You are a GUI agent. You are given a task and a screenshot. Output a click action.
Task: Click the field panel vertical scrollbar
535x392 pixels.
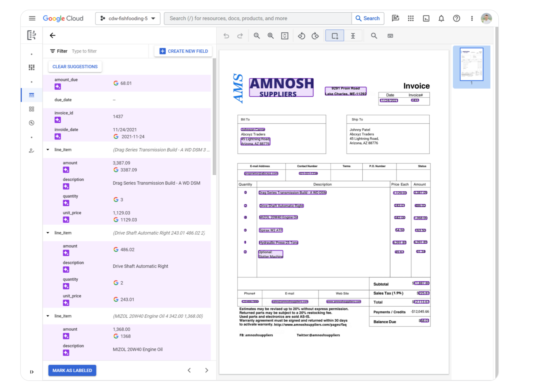(214, 116)
